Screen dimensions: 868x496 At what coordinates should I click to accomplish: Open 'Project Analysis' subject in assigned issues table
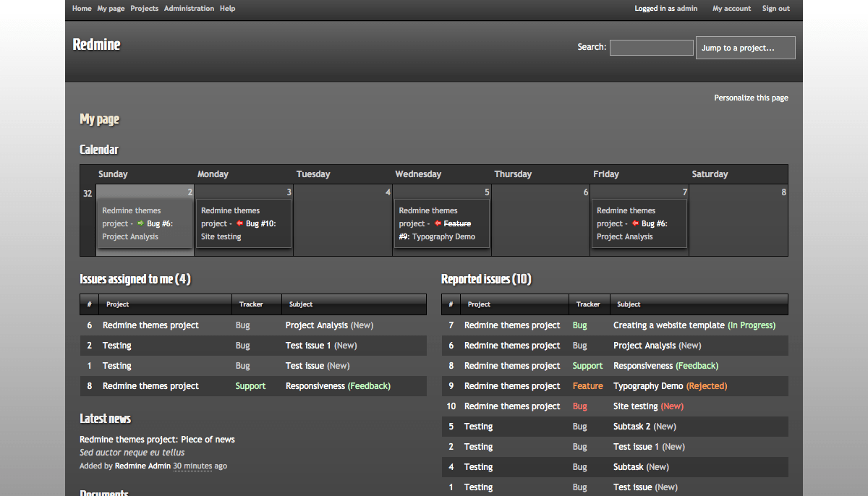point(317,325)
